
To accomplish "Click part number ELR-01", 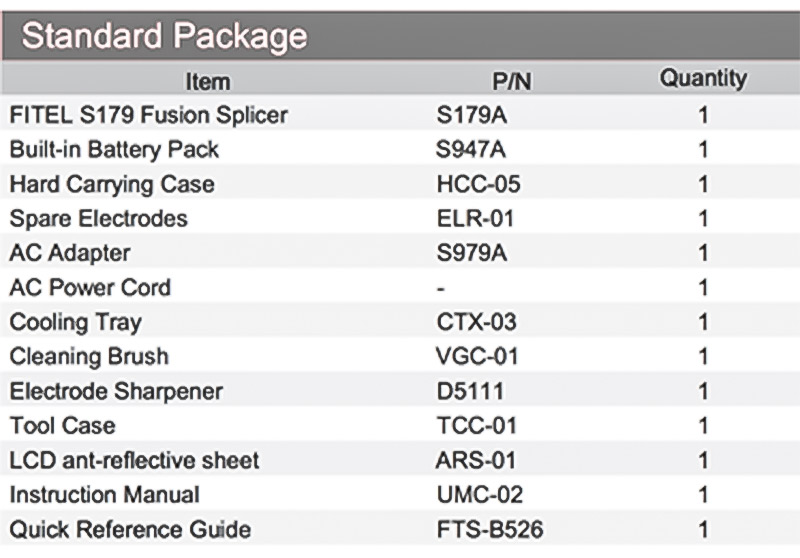I will 475,218.
